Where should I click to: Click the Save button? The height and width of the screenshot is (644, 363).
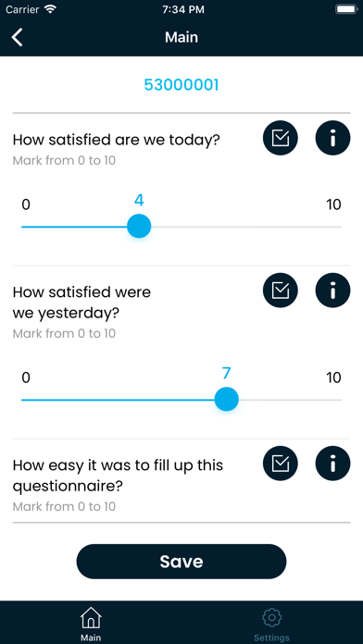(x=181, y=562)
